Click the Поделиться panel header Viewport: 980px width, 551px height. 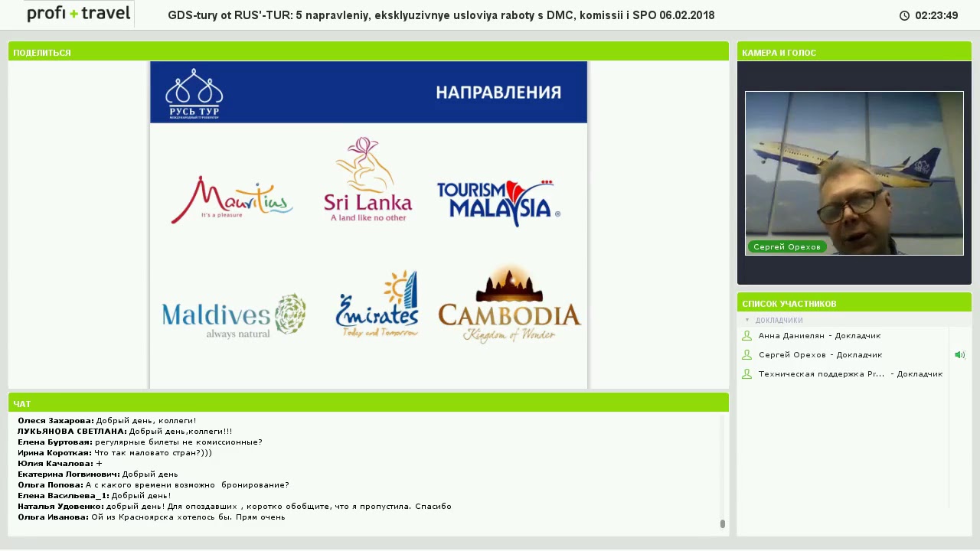pos(368,52)
